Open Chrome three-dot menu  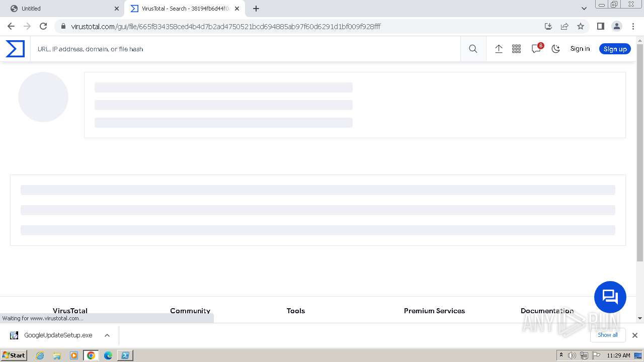tap(633, 26)
